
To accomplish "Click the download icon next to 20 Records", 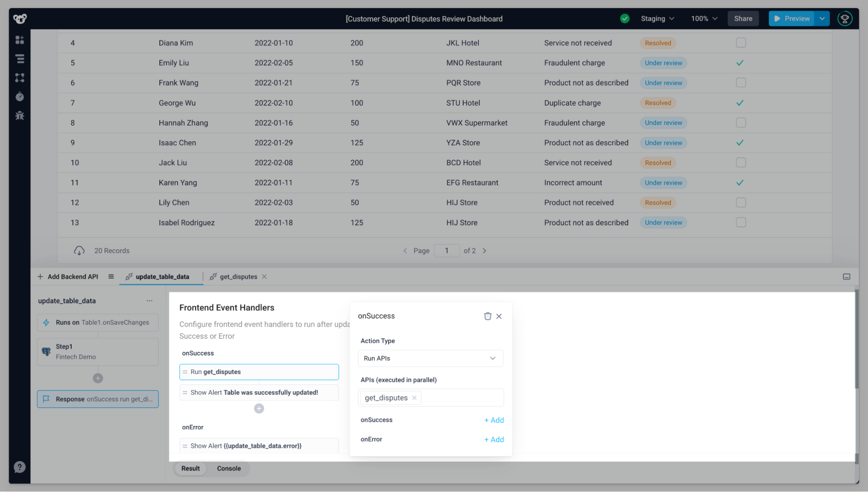I will pos(79,250).
